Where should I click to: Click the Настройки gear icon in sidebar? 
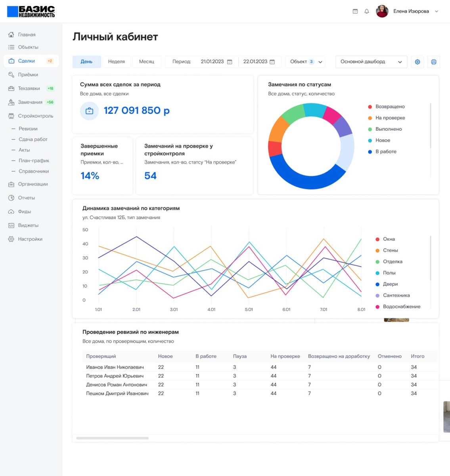11,239
